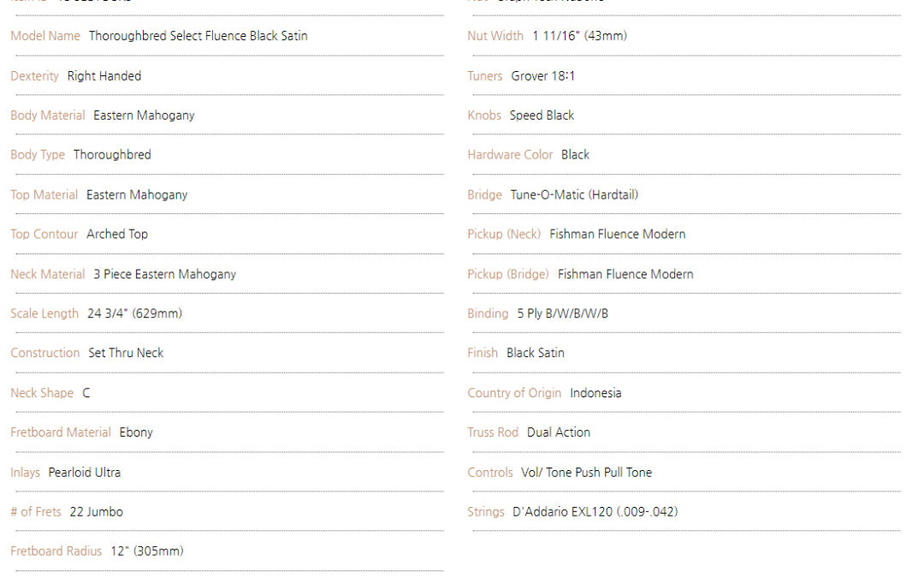
Task: Select 'Fishman Fluence Modern' in Pickup (Neck) row
Action: pyautogui.click(x=618, y=234)
